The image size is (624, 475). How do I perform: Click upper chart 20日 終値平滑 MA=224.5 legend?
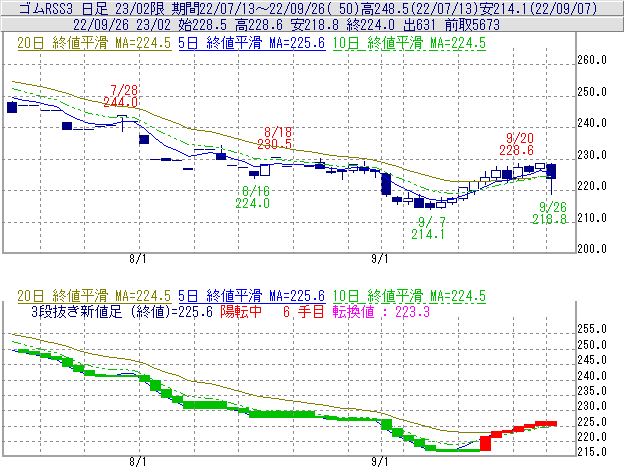point(94,43)
